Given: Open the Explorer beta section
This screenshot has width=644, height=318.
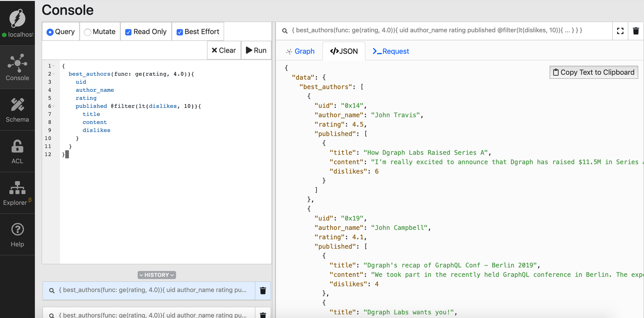Looking at the screenshot, I should (x=17, y=193).
